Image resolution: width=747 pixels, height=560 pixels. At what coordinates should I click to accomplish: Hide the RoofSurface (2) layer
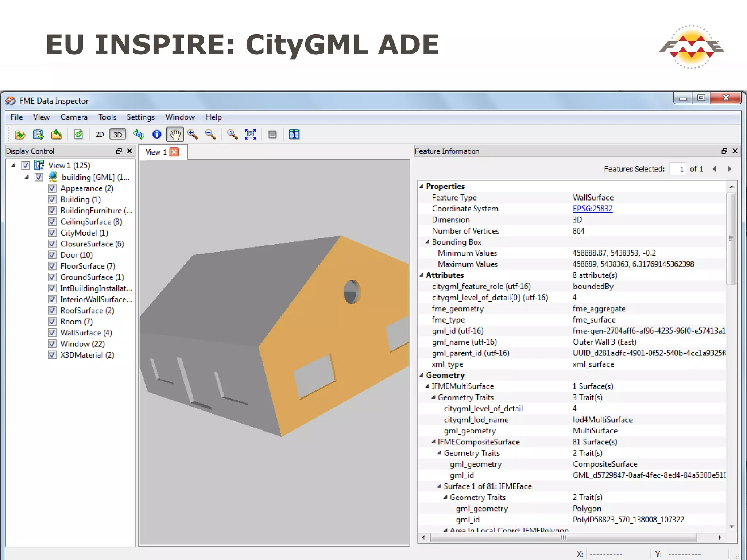click(x=52, y=310)
